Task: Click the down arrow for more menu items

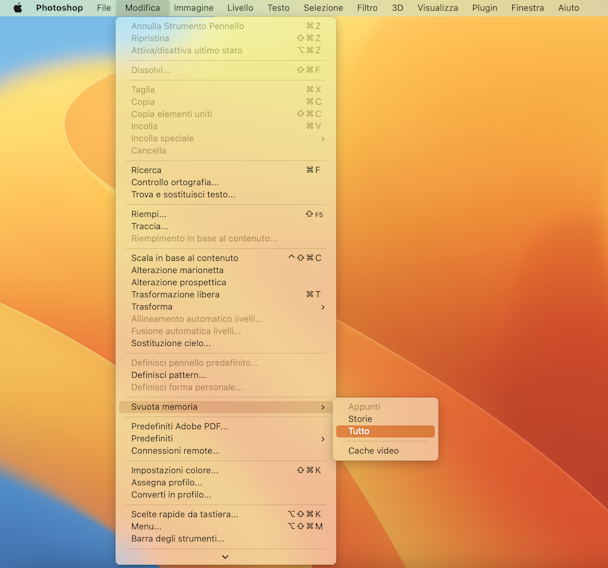Action: [x=225, y=557]
